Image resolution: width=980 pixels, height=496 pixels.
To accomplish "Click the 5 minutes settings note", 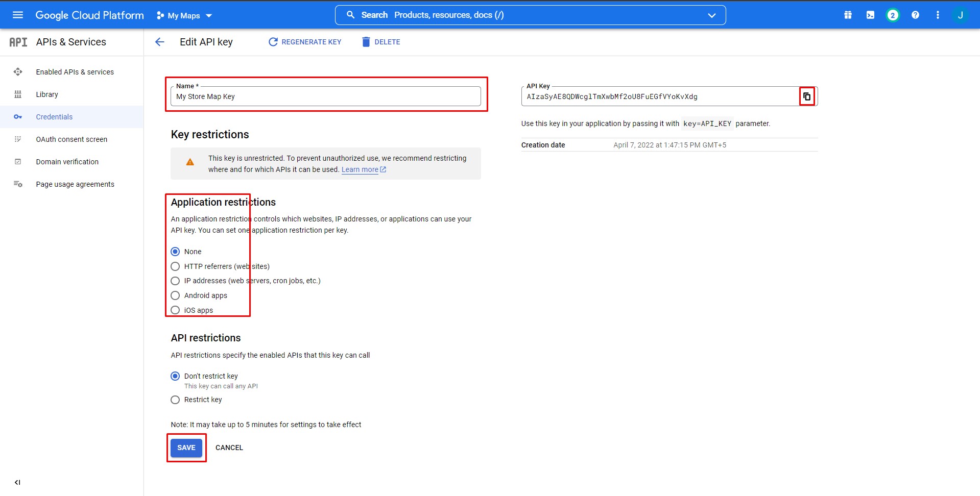I will [266, 425].
